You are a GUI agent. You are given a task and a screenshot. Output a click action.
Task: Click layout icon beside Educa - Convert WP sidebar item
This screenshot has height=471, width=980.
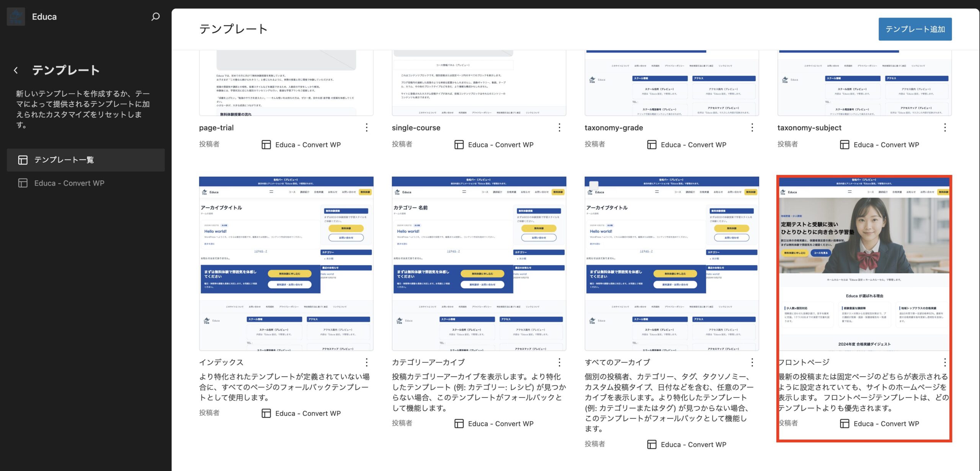click(x=23, y=183)
